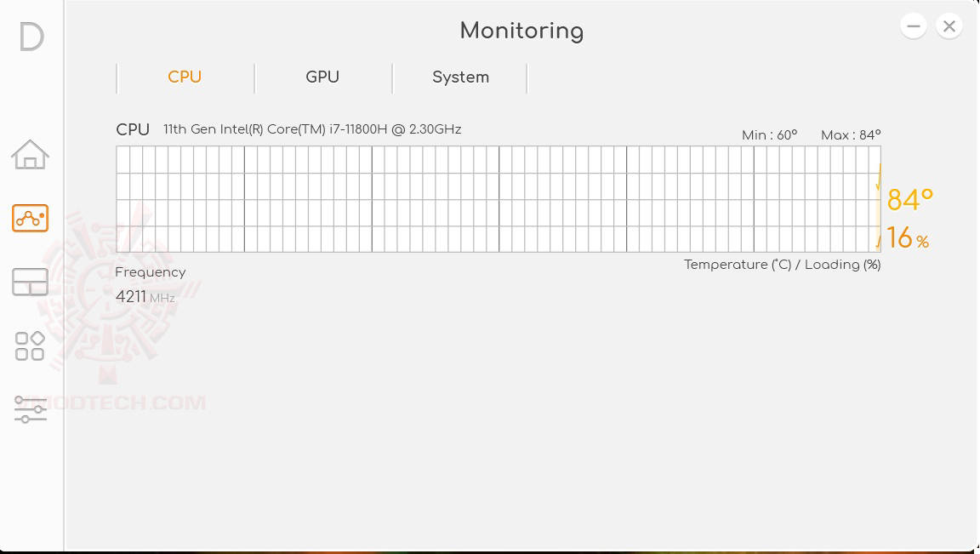Switch to the CPU tab
The image size is (980, 554).
[x=185, y=77]
